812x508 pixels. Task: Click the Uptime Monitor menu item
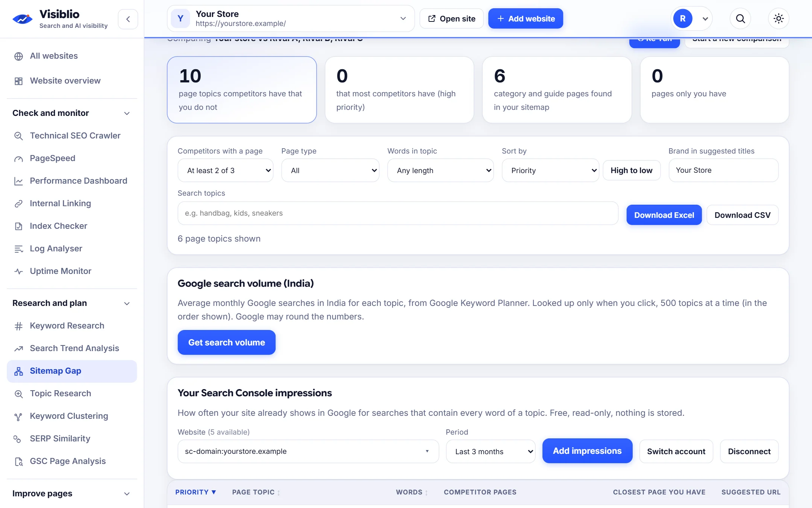click(x=72, y=271)
